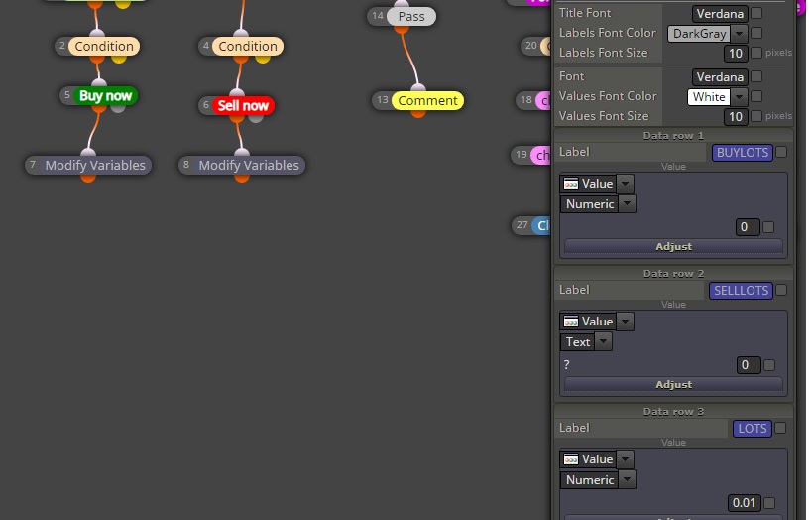Open Data row 1 Numeric type dropdown
The width and height of the screenshot is (812, 520).
[628, 204]
